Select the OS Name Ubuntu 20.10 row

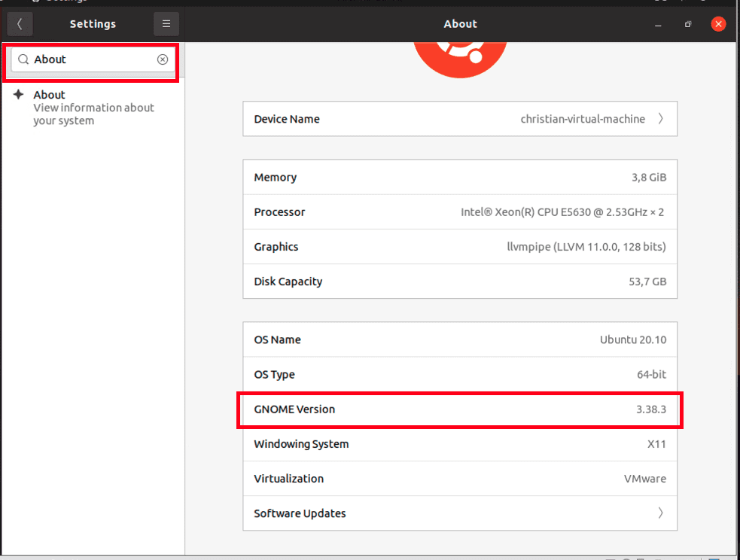[459, 339]
